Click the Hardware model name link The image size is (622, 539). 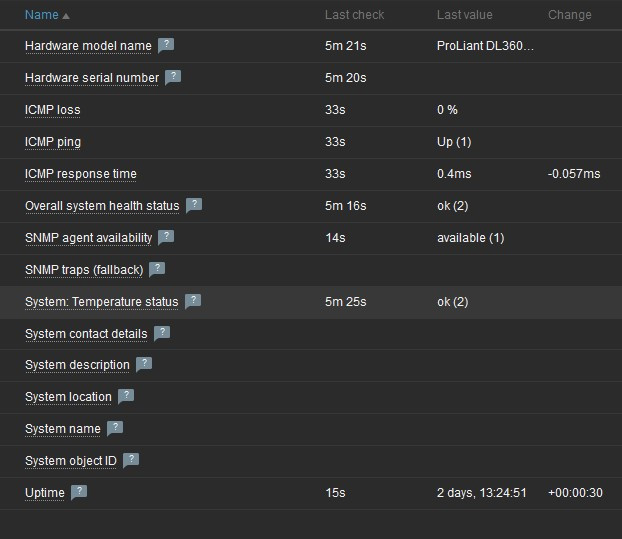point(88,46)
